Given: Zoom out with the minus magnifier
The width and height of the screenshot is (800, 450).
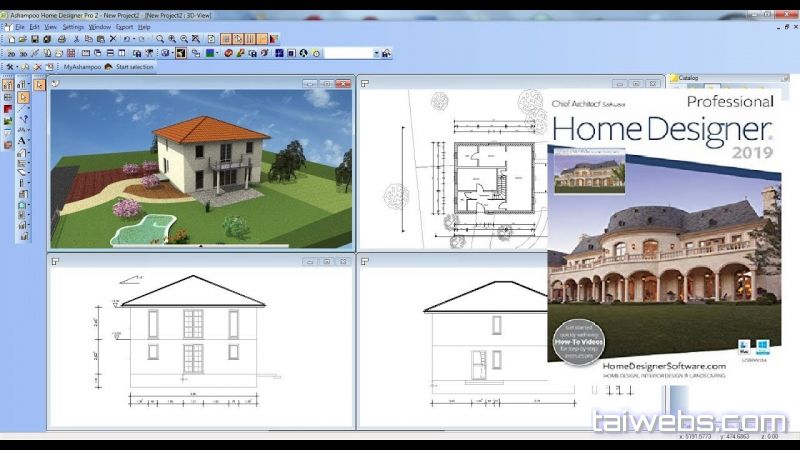Looking at the screenshot, I should tap(184, 39).
